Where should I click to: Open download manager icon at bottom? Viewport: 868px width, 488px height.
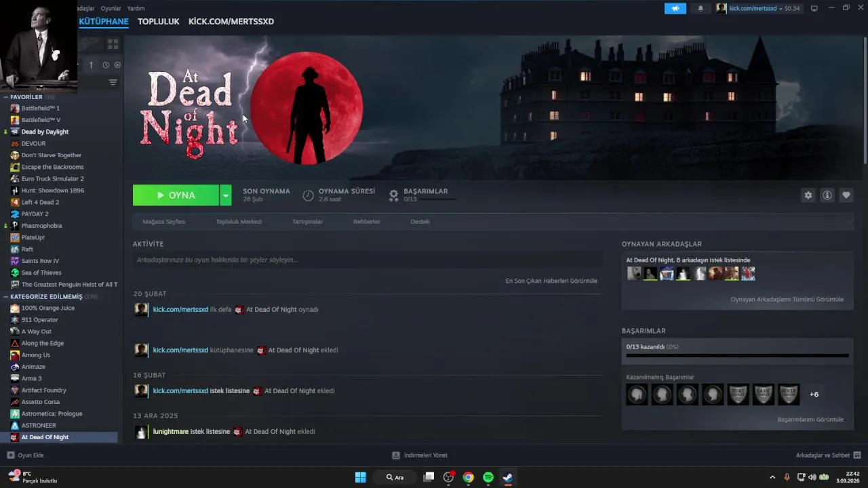point(396,455)
